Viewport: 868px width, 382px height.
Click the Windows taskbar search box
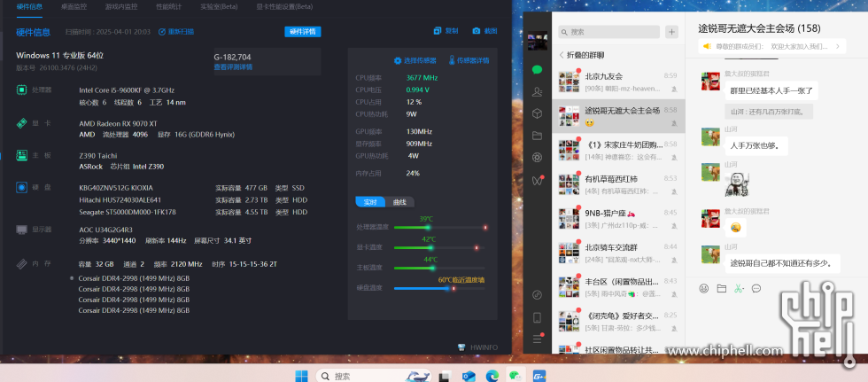(373, 376)
